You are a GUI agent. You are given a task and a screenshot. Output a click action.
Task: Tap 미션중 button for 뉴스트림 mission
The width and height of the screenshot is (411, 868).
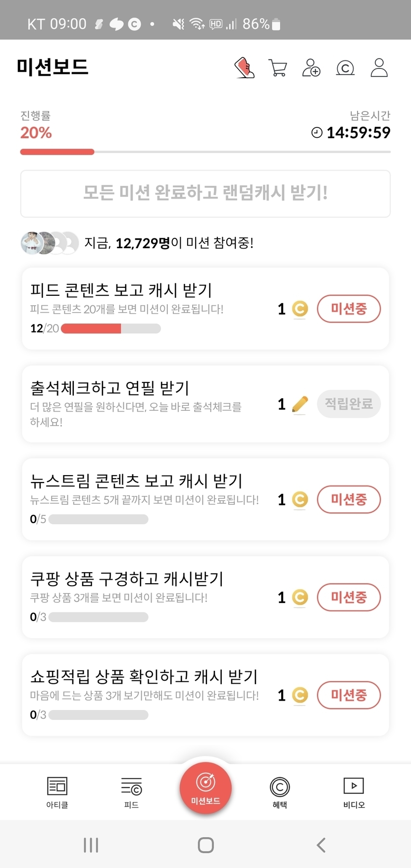[349, 499]
